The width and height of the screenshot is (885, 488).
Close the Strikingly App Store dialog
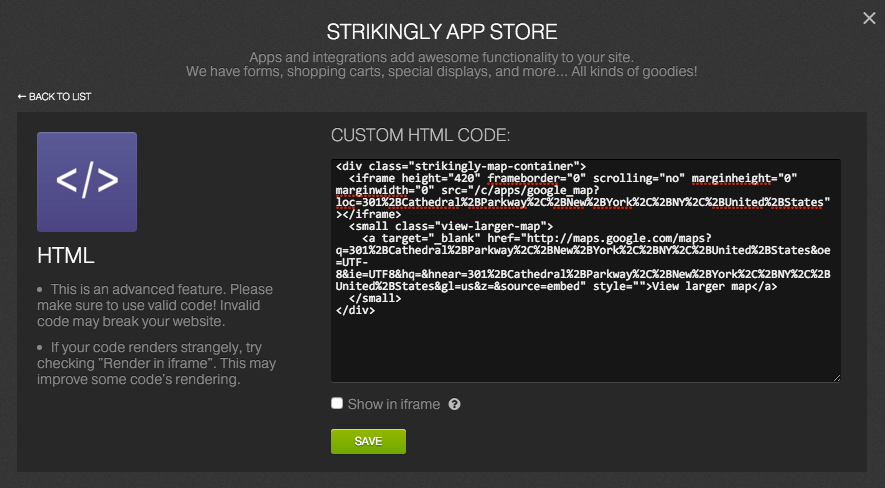[x=868, y=17]
